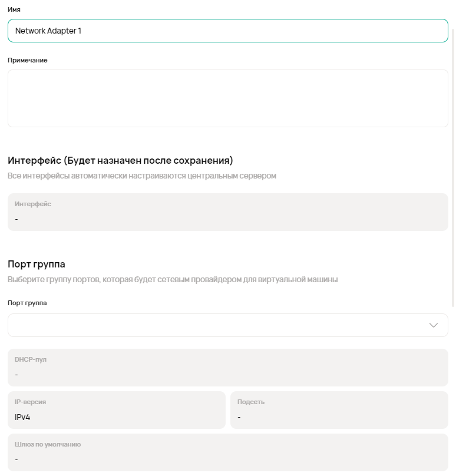456x476 pixels.
Task: Click the IP-версия field showing IPv4
Action: [116, 410]
